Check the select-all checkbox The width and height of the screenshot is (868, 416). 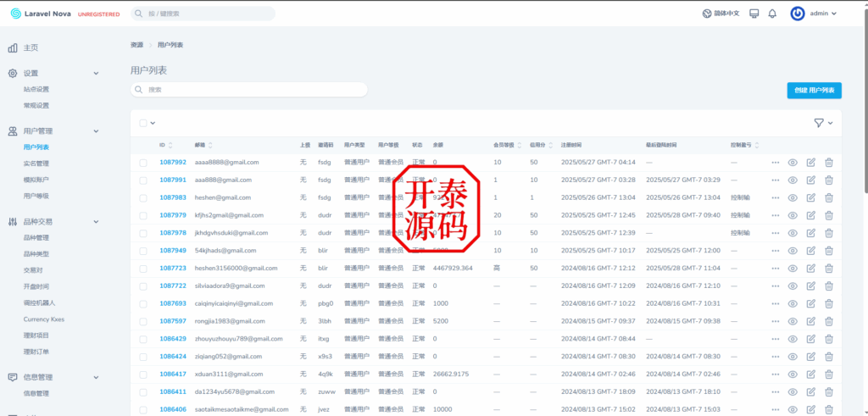click(143, 123)
